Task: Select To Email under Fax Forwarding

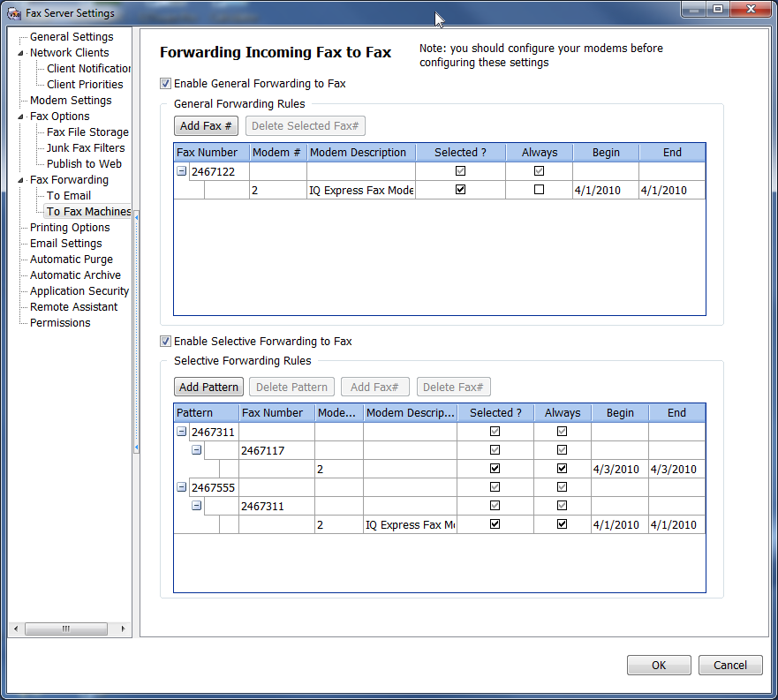Action: 69,196
